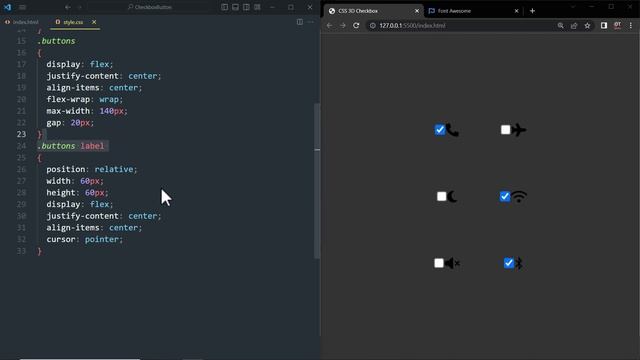Click line number 23 in the gutter

click(21, 134)
